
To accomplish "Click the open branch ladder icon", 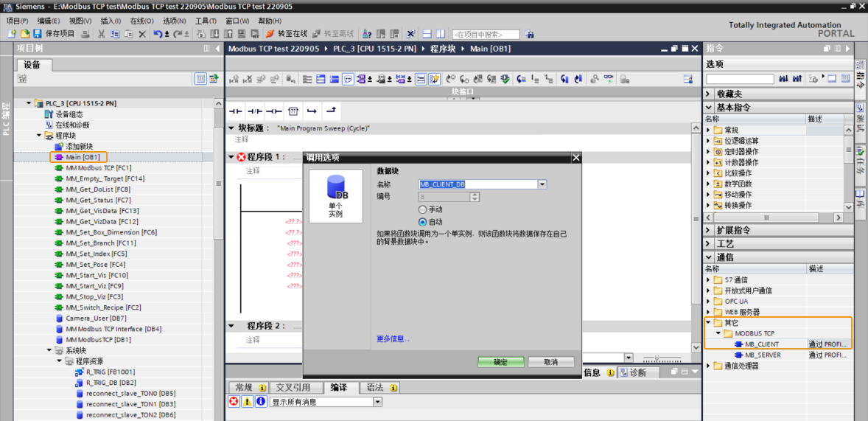I will (312, 111).
